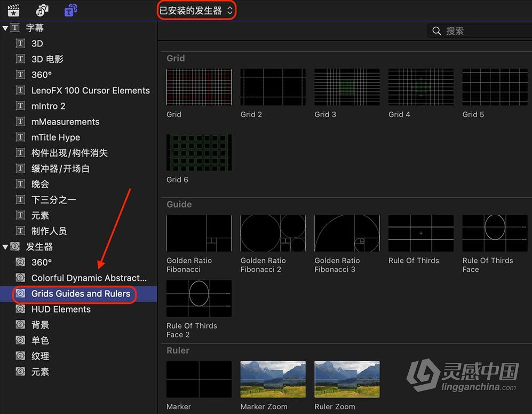532x414 pixels.
Task: Select the Marker Zoom generator thumbnail
Action: (273, 379)
